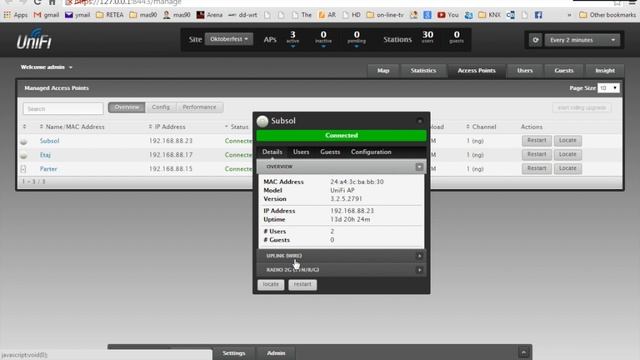
Task: Switch to the Access Points tab
Action: (x=476, y=71)
